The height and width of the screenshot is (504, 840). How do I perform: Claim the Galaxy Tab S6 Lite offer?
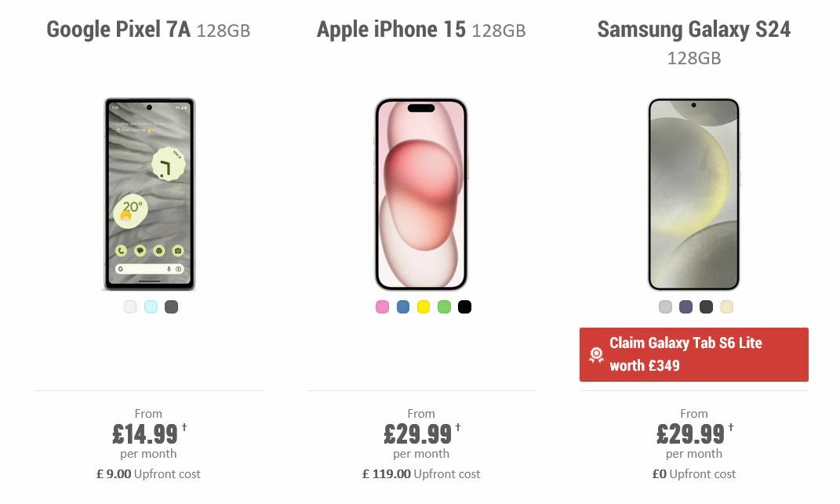click(693, 354)
